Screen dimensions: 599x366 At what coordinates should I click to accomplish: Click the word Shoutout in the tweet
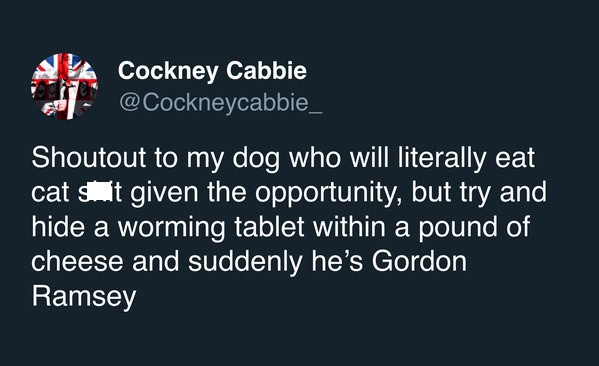point(89,157)
